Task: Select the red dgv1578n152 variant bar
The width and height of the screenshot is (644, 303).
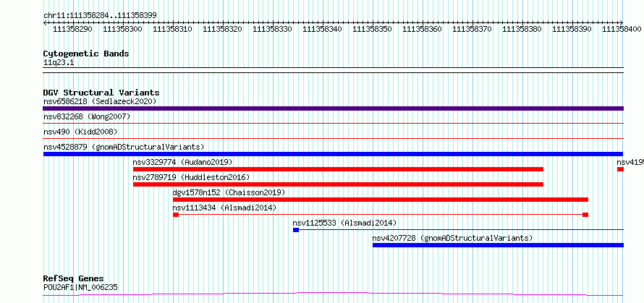Action: coord(381,200)
